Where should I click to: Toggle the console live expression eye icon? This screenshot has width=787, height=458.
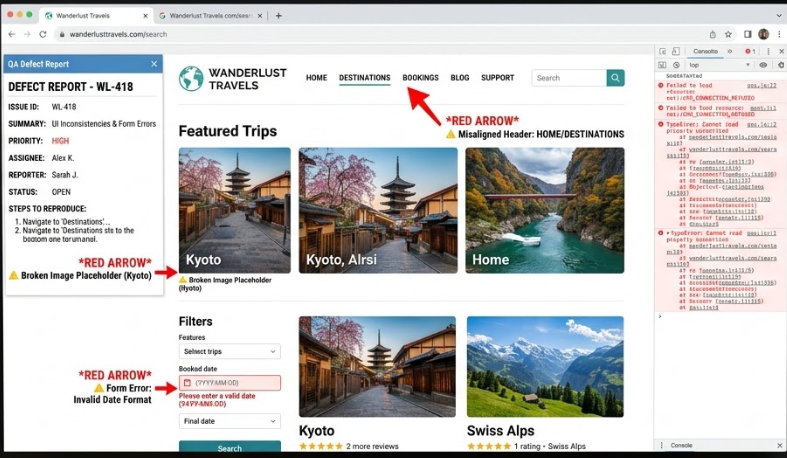point(762,65)
